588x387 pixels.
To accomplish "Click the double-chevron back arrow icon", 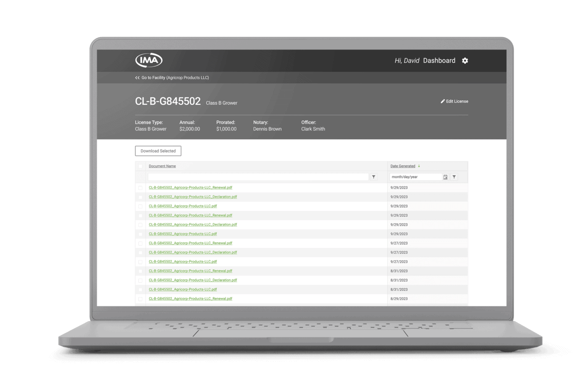I will point(137,78).
